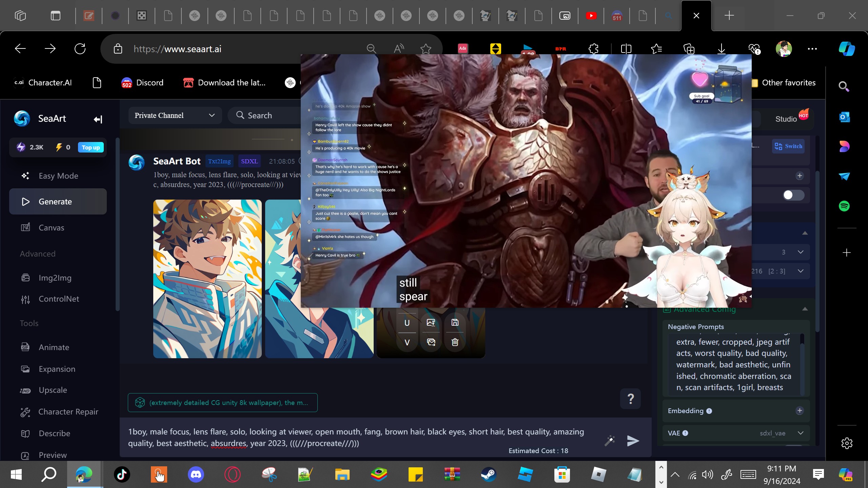Expand the Private Channel dropdown
Image resolution: width=868 pixels, height=488 pixels.
175,116
